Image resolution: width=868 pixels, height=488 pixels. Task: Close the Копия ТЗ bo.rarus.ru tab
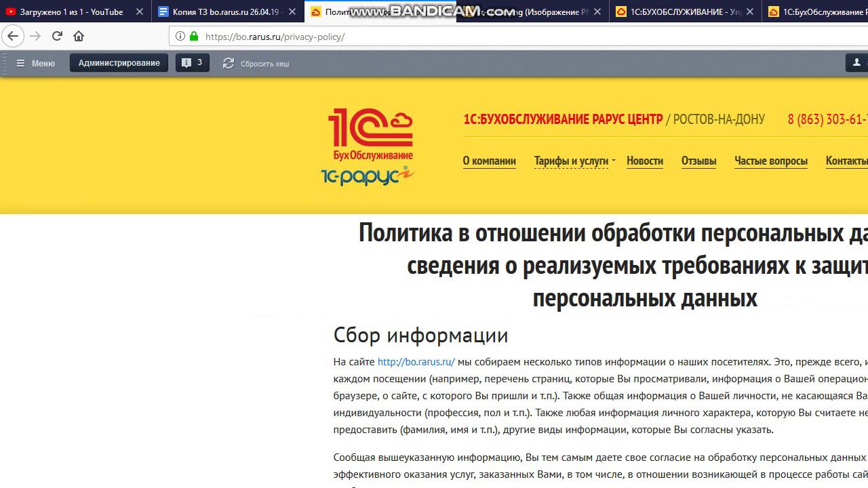pyautogui.click(x=292, y=12)
